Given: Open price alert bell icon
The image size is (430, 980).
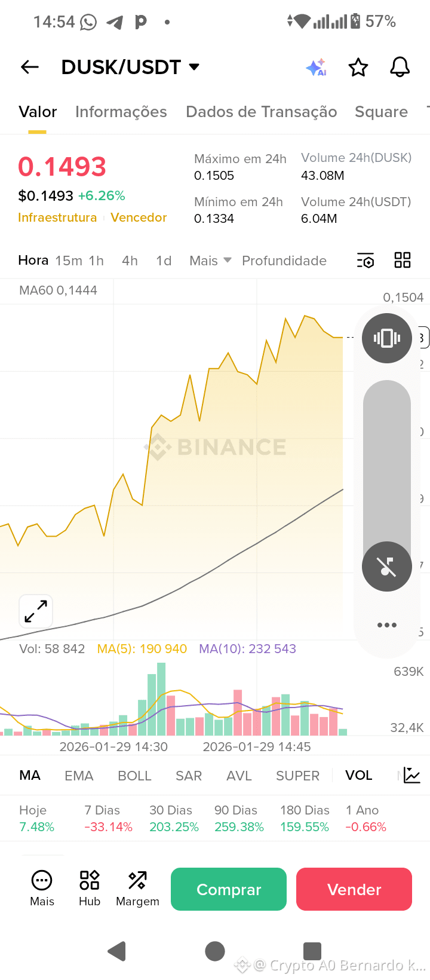Looking at the screenshot, I should (400, 68).
